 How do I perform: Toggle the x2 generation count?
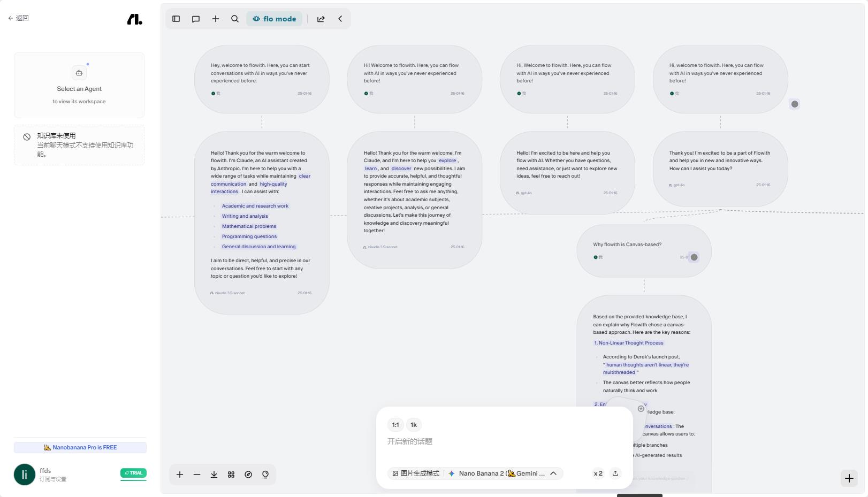[x=598, y=473]
